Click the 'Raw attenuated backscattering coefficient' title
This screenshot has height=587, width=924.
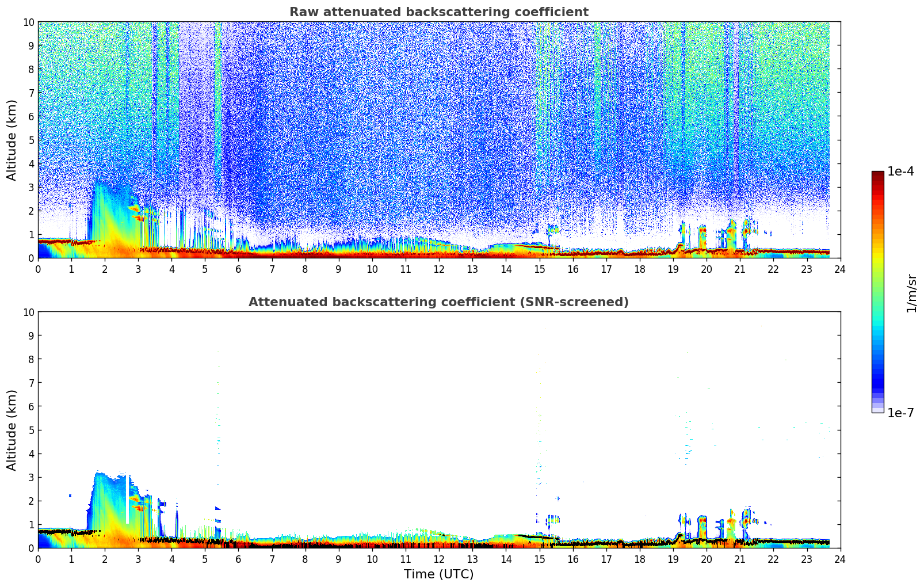[438, 12]
